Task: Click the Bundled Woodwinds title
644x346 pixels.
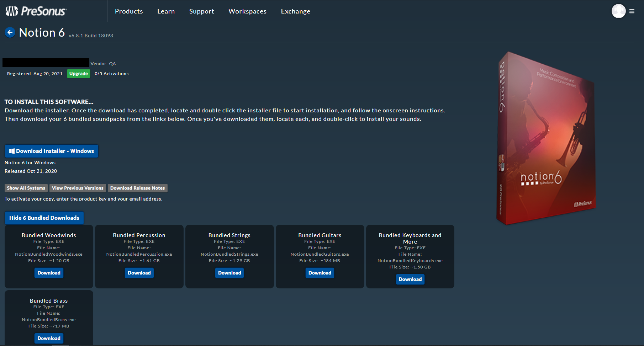Action: click(49, 235)
